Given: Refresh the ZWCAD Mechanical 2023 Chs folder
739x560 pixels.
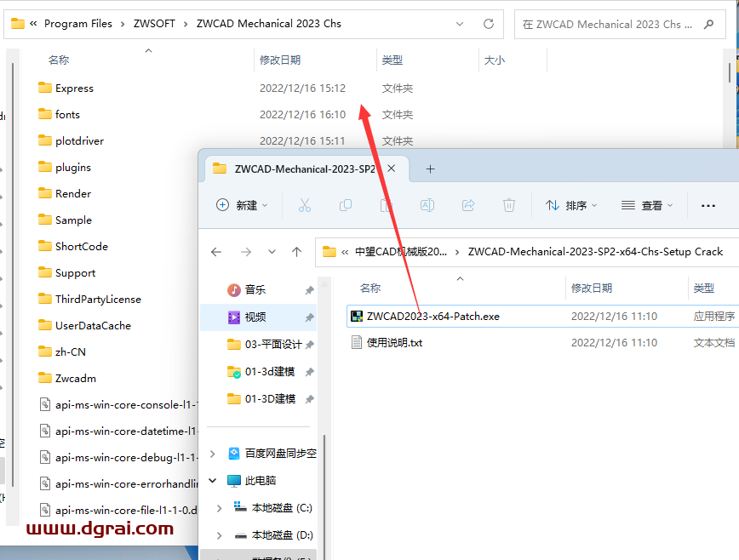Looking at the screenshot, I should pos(489,24).
